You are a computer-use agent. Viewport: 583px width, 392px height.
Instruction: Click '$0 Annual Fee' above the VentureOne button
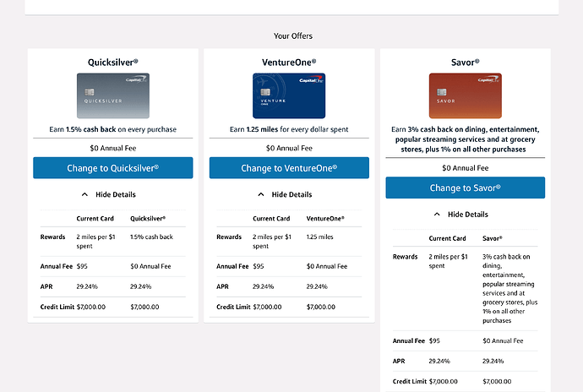click(289, 148)
